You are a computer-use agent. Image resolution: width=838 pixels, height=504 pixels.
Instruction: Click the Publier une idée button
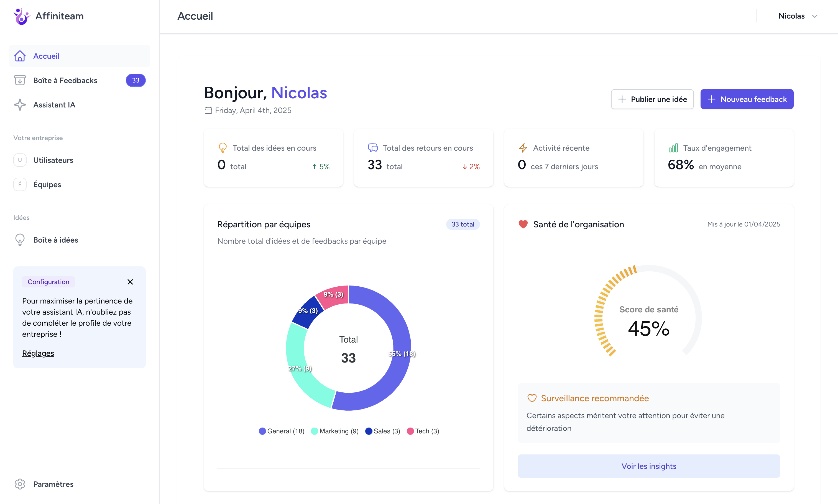(652, 99)
